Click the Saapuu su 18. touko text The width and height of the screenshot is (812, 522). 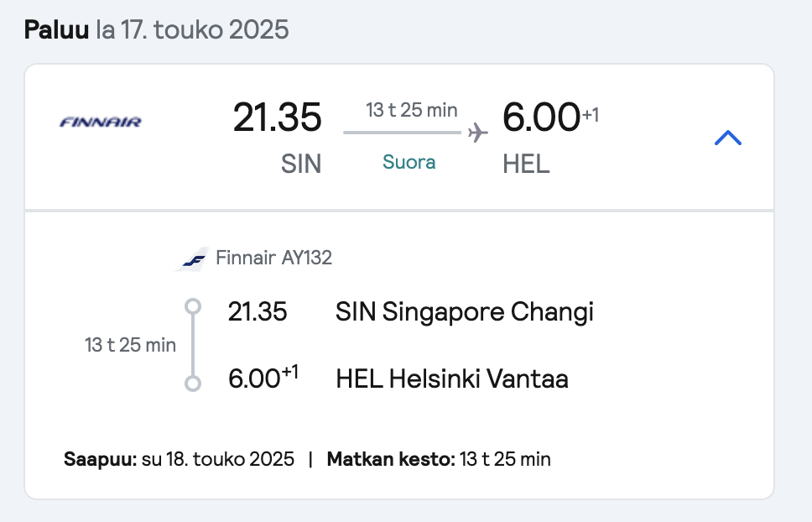pyautogui.click(x=179, y=459)
